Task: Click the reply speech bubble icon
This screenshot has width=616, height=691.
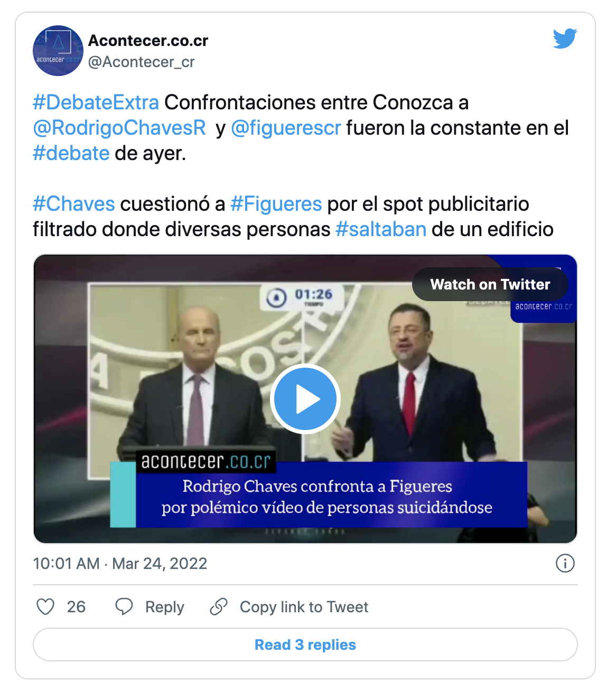Action: tap(124, 606)
